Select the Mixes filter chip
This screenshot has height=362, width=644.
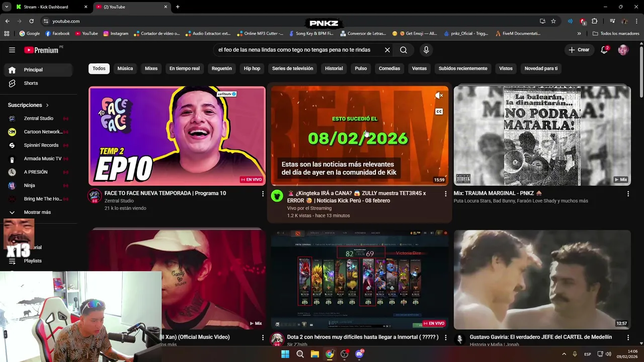click(151, 68)
